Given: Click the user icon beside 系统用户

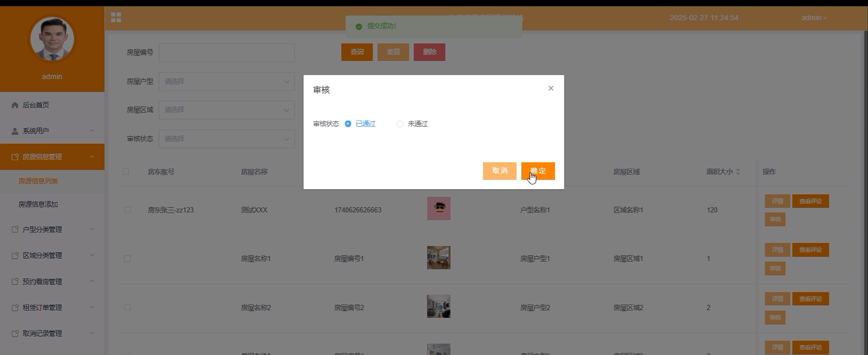Looking at the screenshot, I should pyautogui.click(x=15, y=131).
